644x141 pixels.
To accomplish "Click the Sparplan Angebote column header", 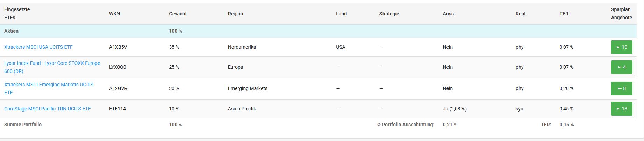I will (621, 14).
